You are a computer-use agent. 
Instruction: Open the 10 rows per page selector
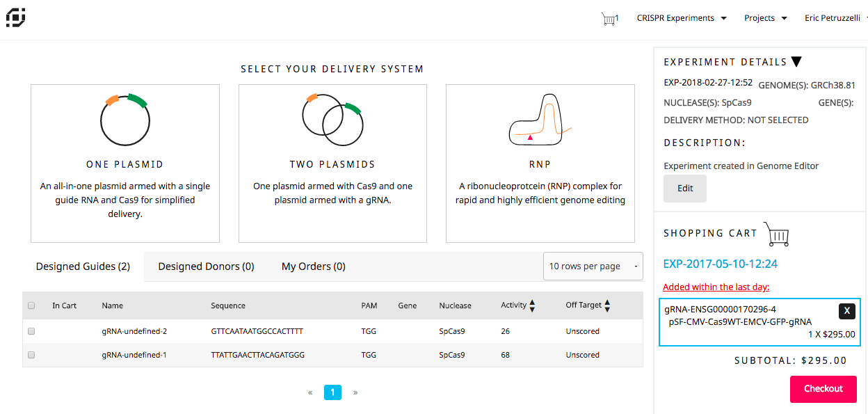(x=593, y=266)
